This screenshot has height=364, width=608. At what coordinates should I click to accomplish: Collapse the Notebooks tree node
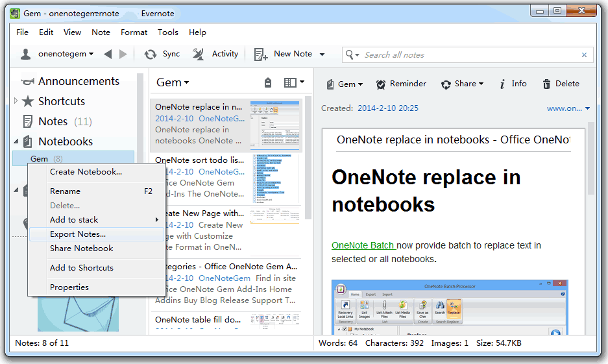coord(16,141)
